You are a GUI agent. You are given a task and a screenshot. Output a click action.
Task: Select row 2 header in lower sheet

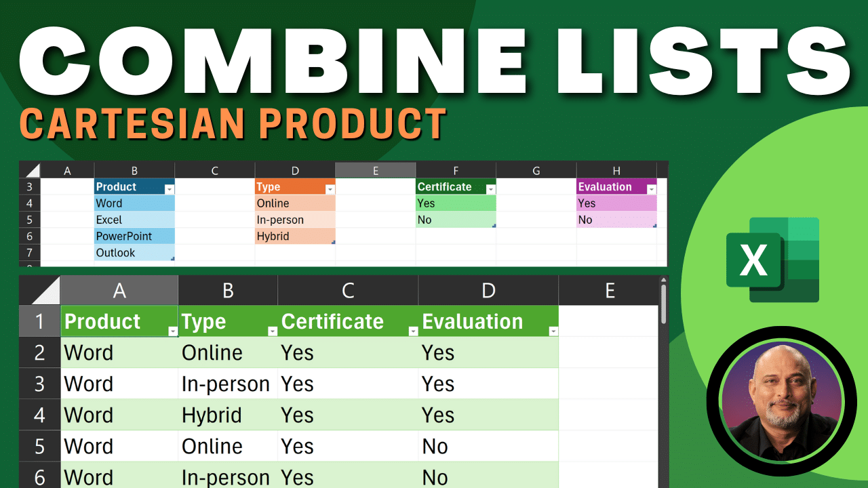coord(40,352)
